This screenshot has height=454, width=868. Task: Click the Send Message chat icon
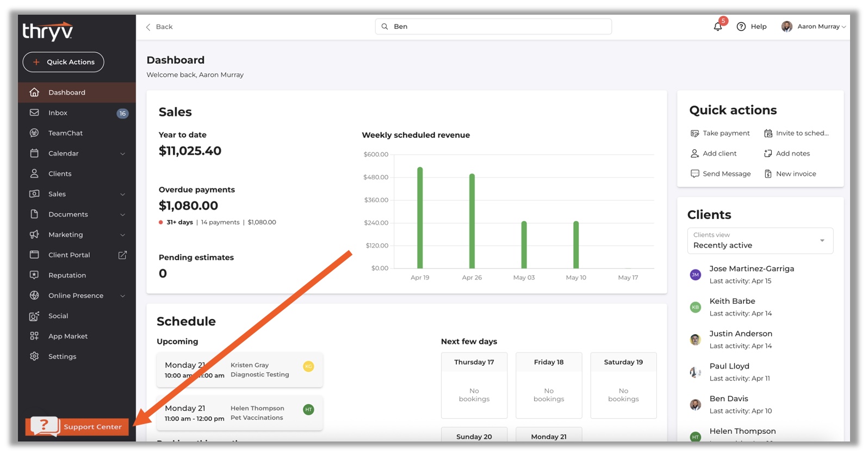click(695, 174)
